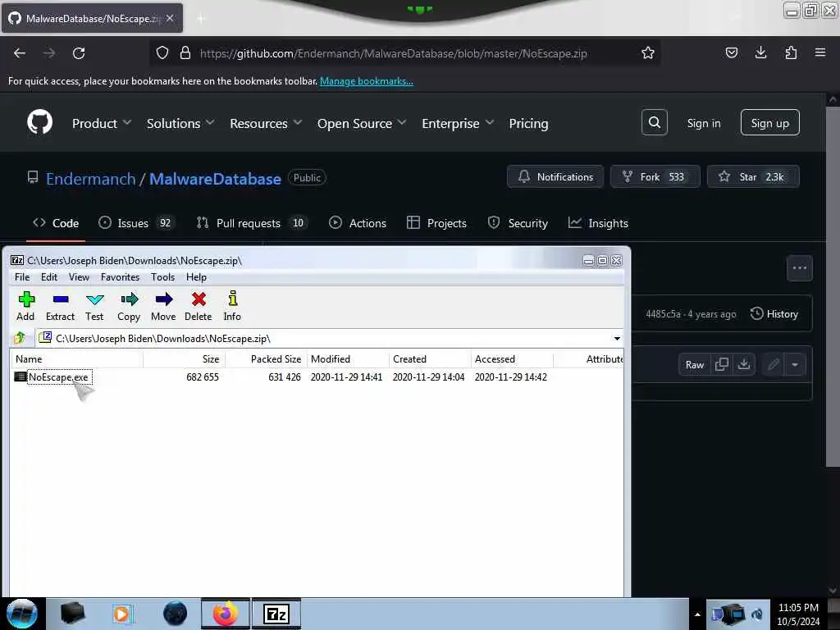
Task: Click the 7-Zip taskbar button
Action: point(276,614)
